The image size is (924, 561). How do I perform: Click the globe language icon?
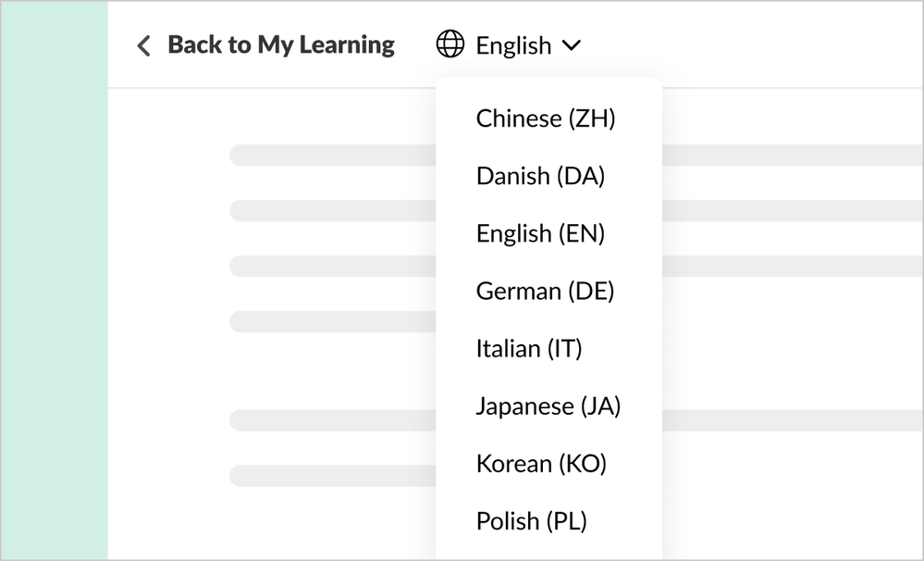(x=450, y=44)
